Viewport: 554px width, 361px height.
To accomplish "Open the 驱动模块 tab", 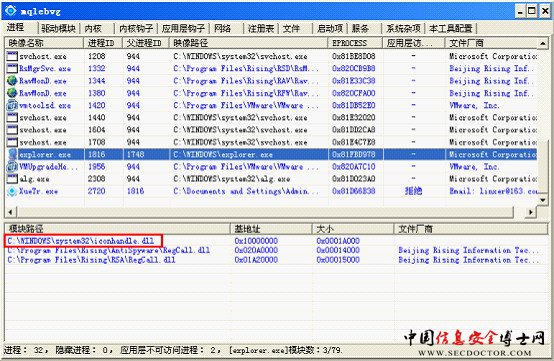I will [x=58, y=28].
